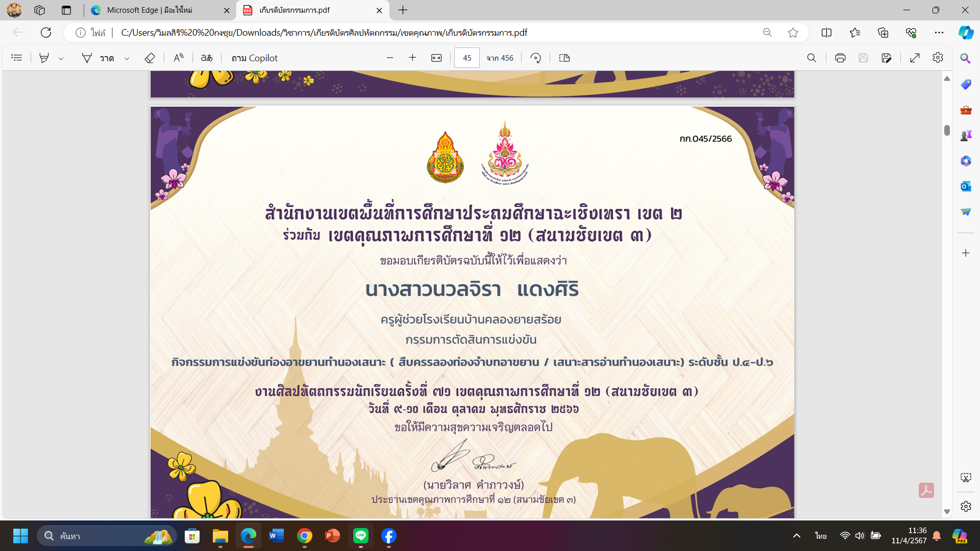This screenshot has height=551, width=980.
Task: Open a new browser tab
Action: click(x=403, y=10)
